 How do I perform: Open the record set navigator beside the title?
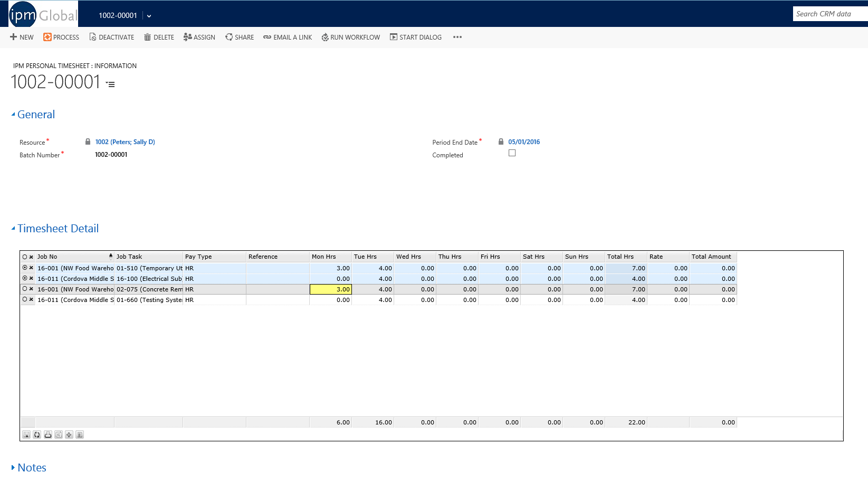pyautogui.click(x=109, y=83)
